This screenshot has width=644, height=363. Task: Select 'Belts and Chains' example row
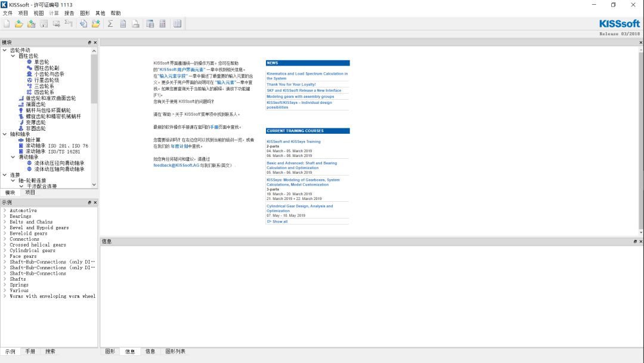tap(31, 222)
